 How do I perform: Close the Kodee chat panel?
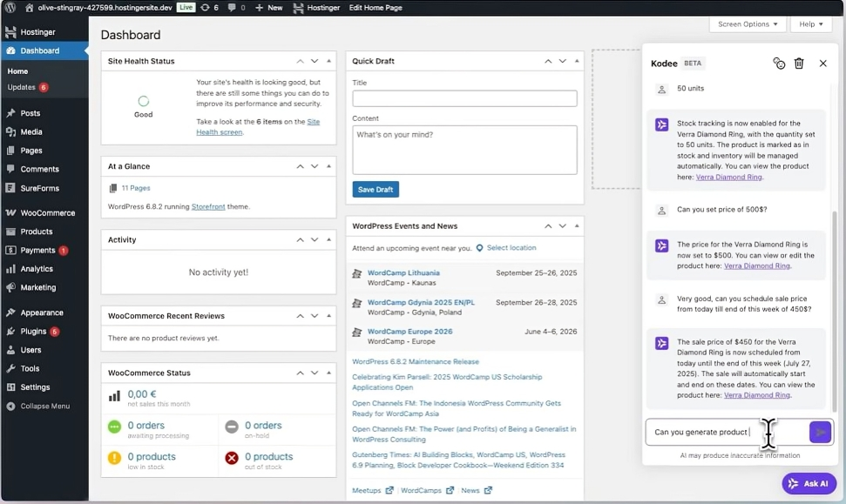pyautogui.click(x=822, y=63)
